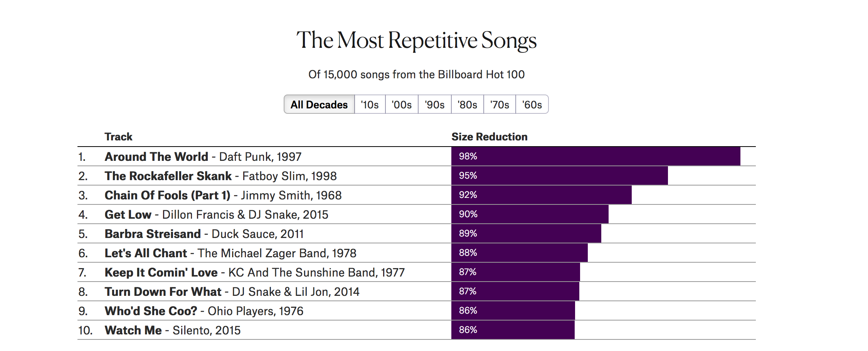Select the '90s decade filter
Viewport: 868px width, 351px height.
(434, 104)
